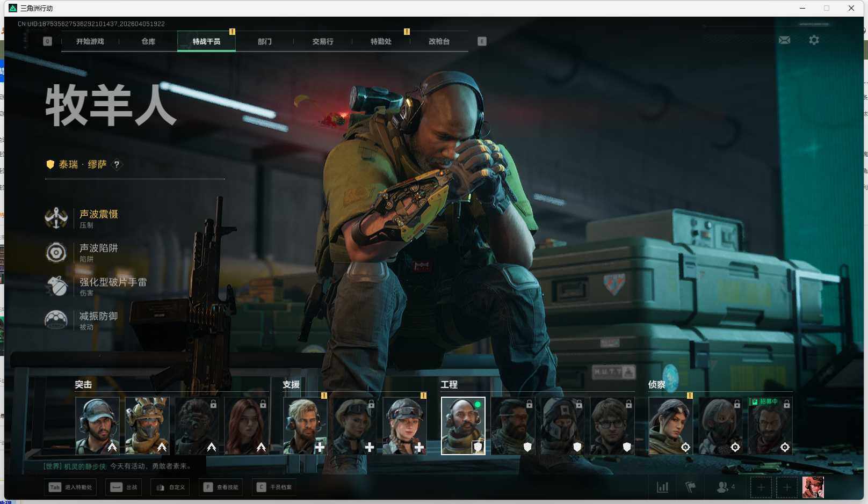
Task: Open the 特勤处 tab
Action: click(381, 41)
